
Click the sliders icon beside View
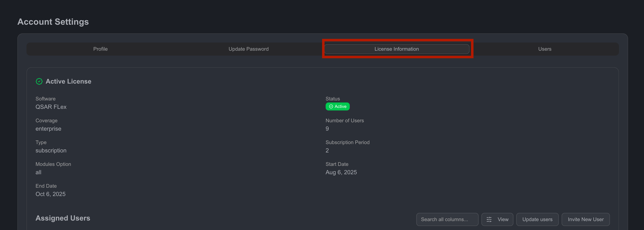489,219
